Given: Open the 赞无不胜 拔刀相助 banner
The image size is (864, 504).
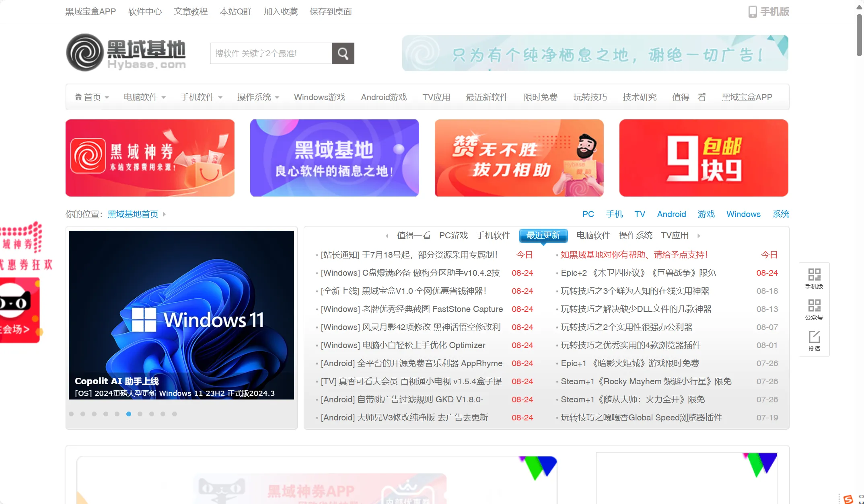Looking at the screenshot, I should 519,158.
